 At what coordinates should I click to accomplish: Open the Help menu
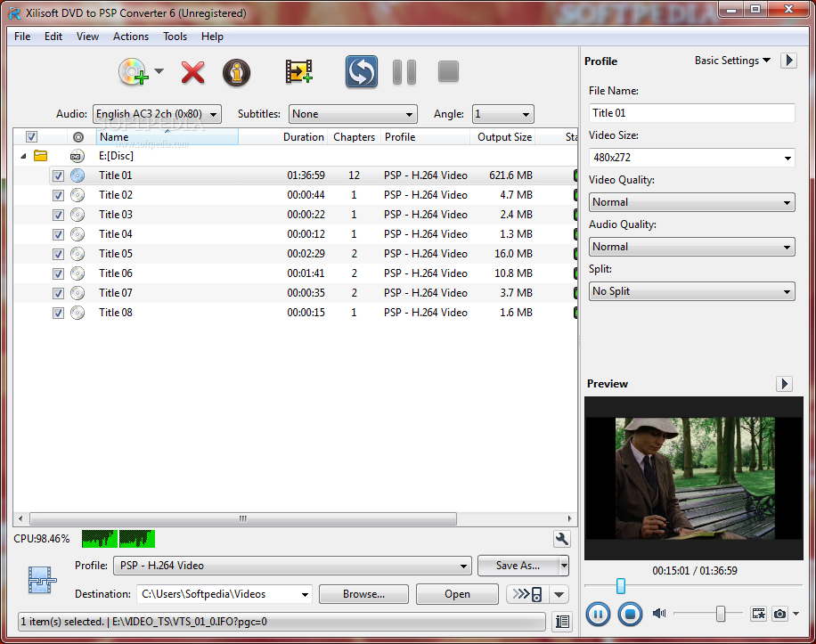[212, 37]
